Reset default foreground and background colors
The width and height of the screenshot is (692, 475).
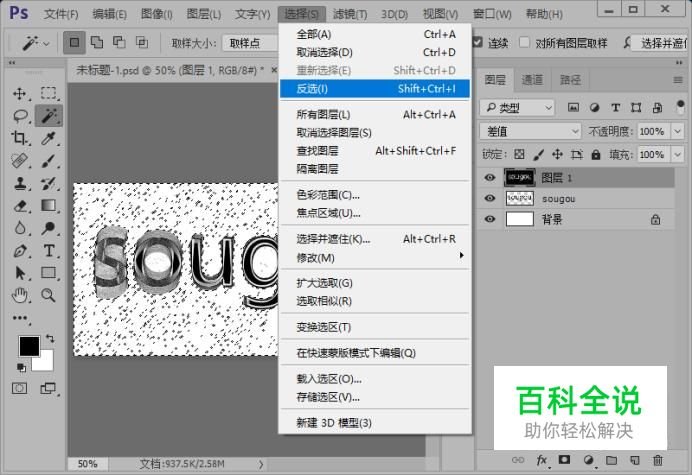coord(21,367)
